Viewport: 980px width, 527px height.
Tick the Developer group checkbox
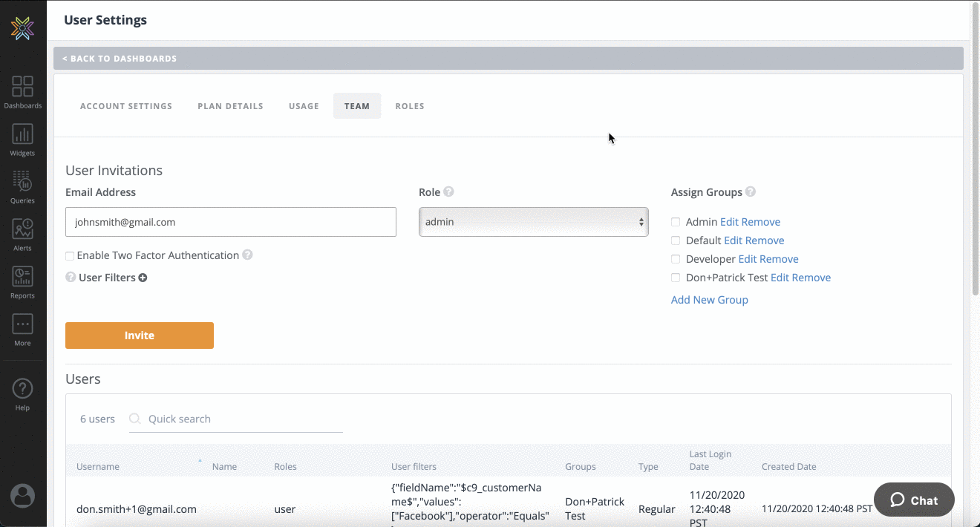[x=676, y=259]
